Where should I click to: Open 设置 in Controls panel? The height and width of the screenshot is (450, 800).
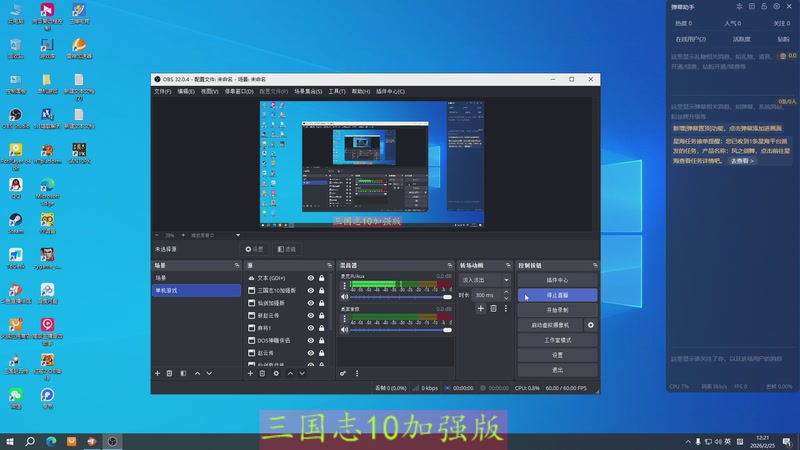[x=557, y=355]
